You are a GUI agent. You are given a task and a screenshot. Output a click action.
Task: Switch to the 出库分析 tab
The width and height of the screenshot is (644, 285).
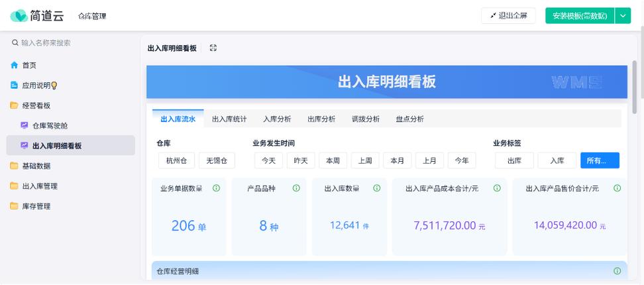point(321,119)
